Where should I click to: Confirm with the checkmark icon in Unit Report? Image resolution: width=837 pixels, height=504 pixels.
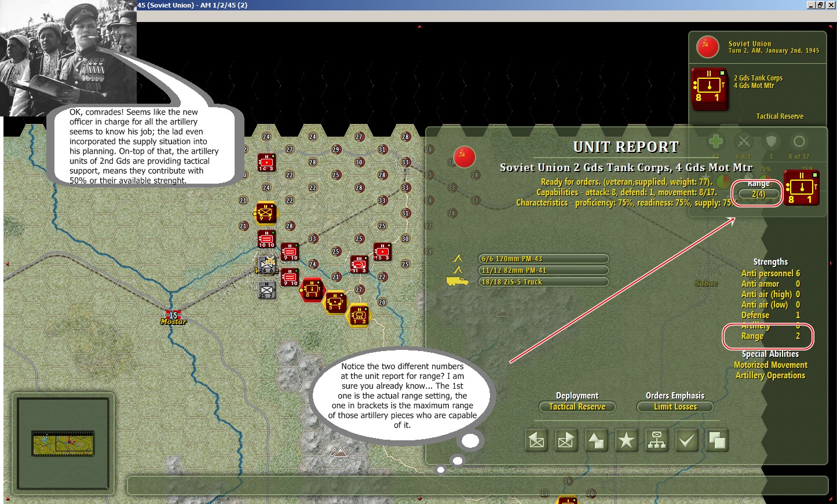tap(686, 440)
